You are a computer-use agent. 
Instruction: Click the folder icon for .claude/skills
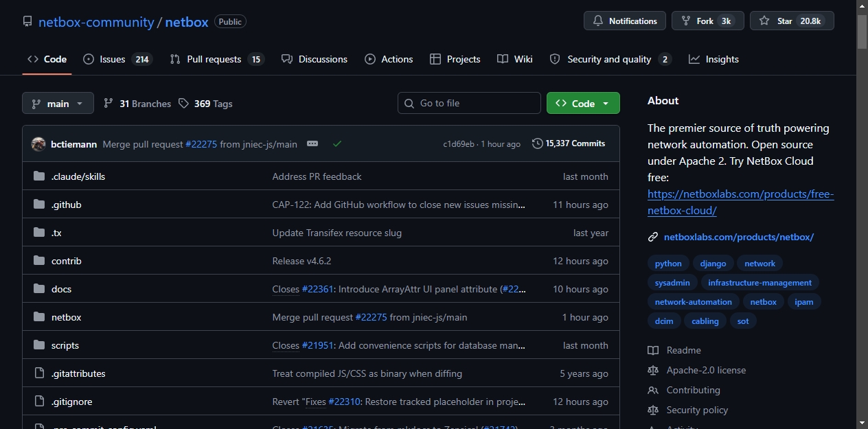tap(38, 176)
